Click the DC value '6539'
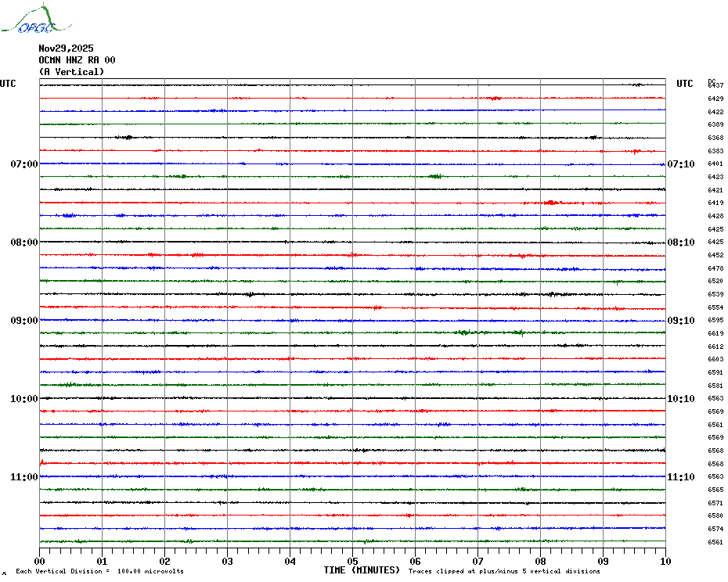Viewport: 728px width, 582px height. (716, 294)
